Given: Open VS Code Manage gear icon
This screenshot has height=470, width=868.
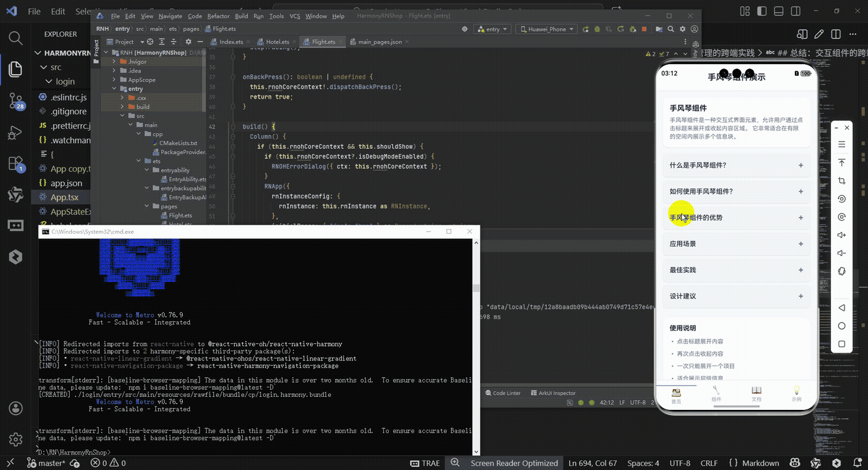Looking at the screenshot, I should pyautogui.click(x=16, y=439).
